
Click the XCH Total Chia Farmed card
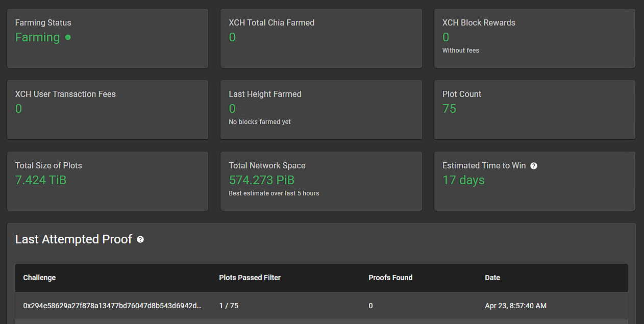(321, 38)
